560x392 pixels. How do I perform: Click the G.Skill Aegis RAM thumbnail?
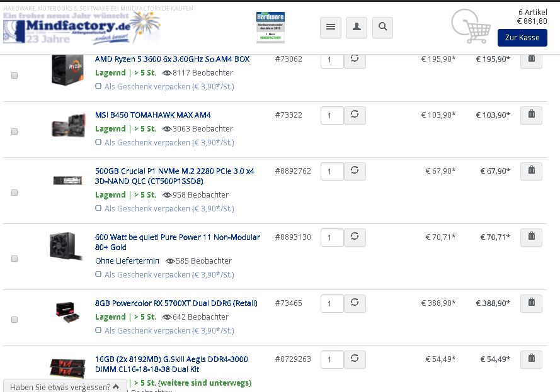pos(68,369)
